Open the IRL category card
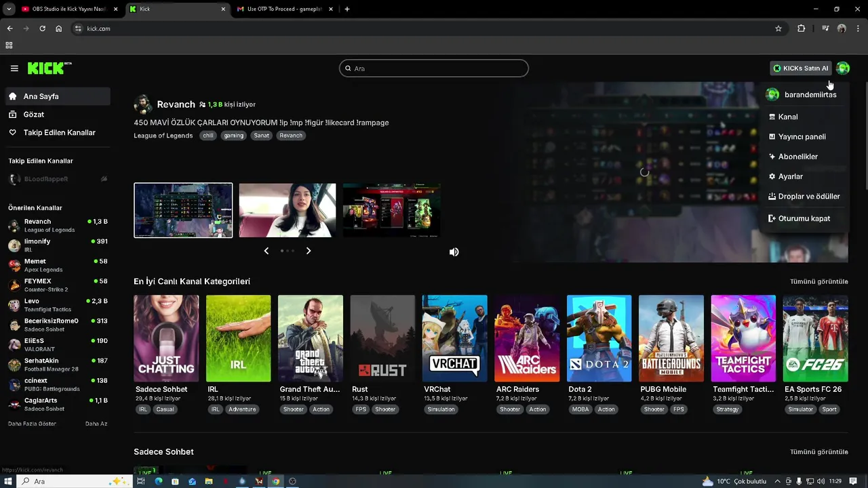The height and width of the screenshot is (488, 868). point(238,338)
